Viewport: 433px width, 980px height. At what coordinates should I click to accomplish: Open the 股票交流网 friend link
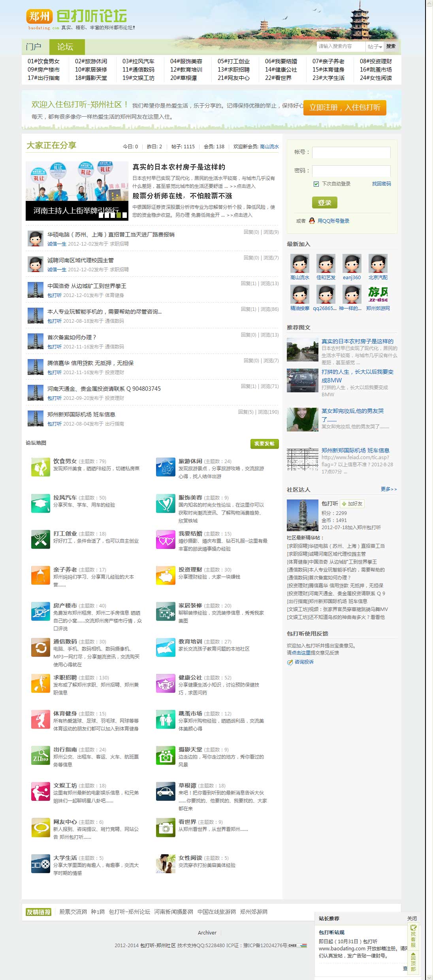tap(73, 912)
